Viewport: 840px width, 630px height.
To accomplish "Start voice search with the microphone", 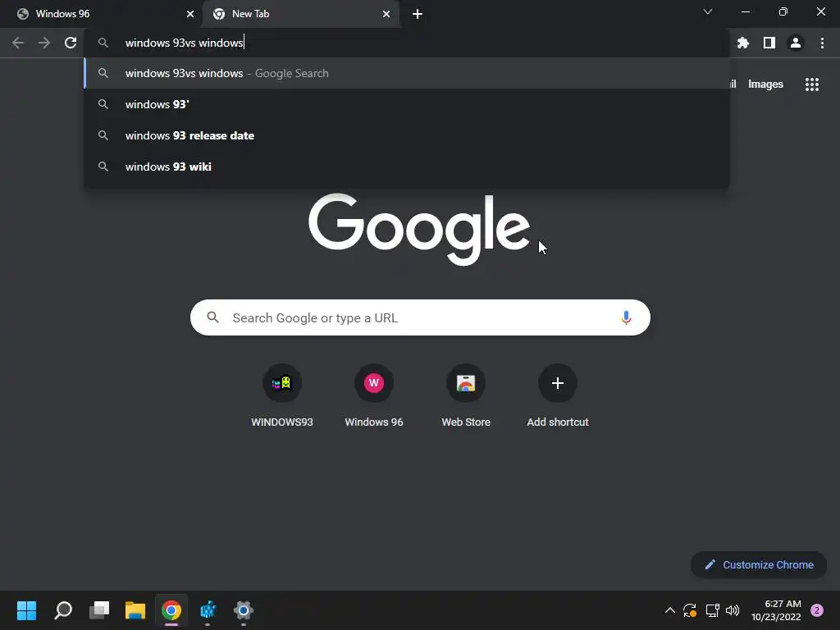I will coord(626,317).
